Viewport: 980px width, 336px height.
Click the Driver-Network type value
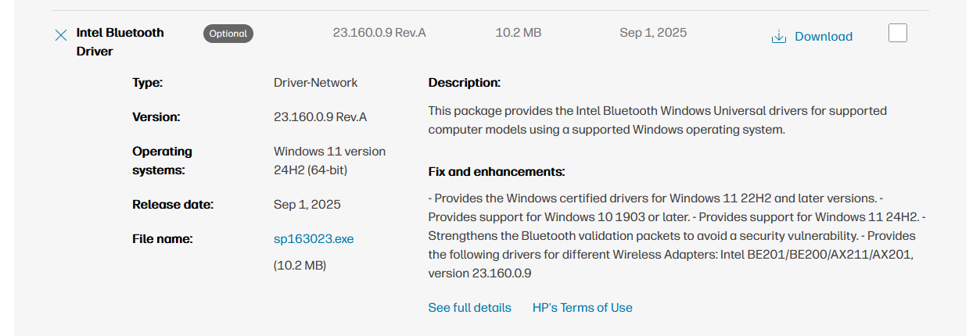[x=315, y=83]
